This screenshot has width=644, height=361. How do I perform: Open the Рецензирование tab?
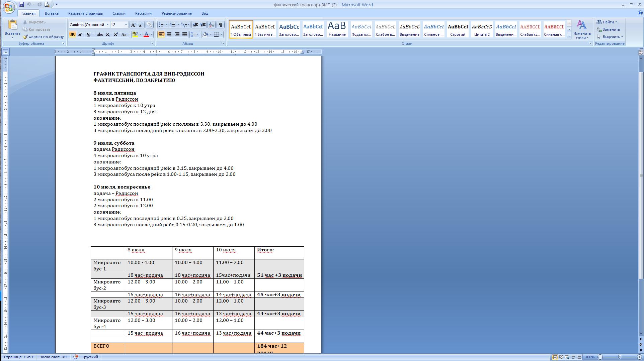point(176,13)
